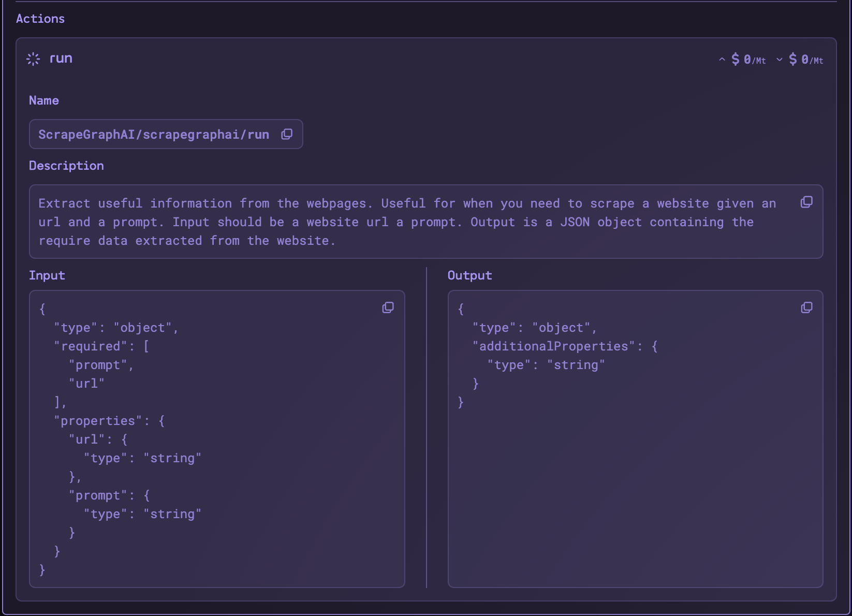
Task: Click the up-arrow $ 0/Mt price
Action: click(x=742, y=60)
